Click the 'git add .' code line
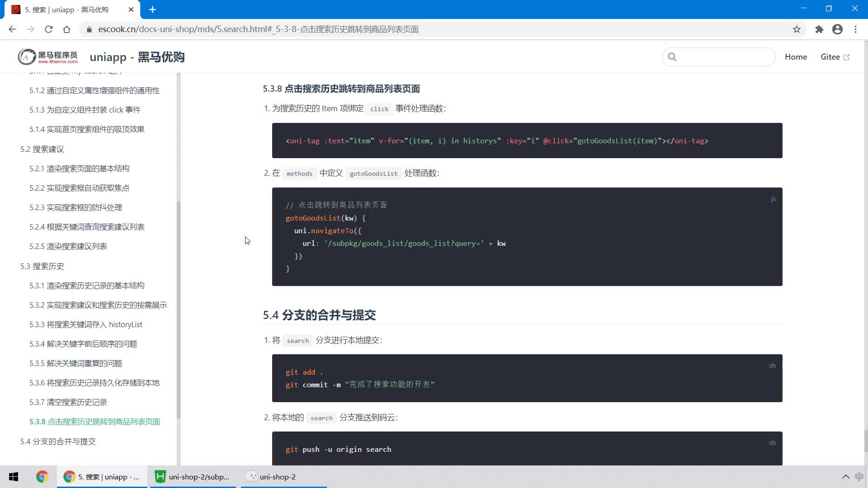868x488 pixels. [304, 372]
